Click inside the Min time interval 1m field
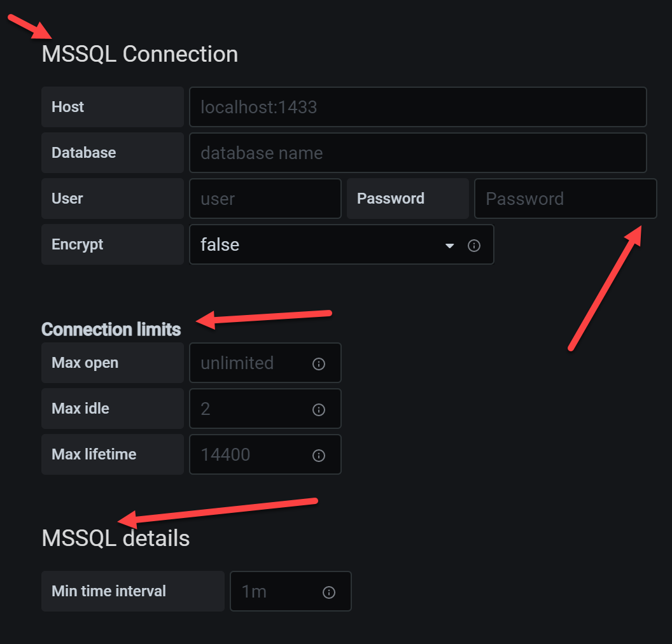The image size is (672, 644). (x=280, y=592)
